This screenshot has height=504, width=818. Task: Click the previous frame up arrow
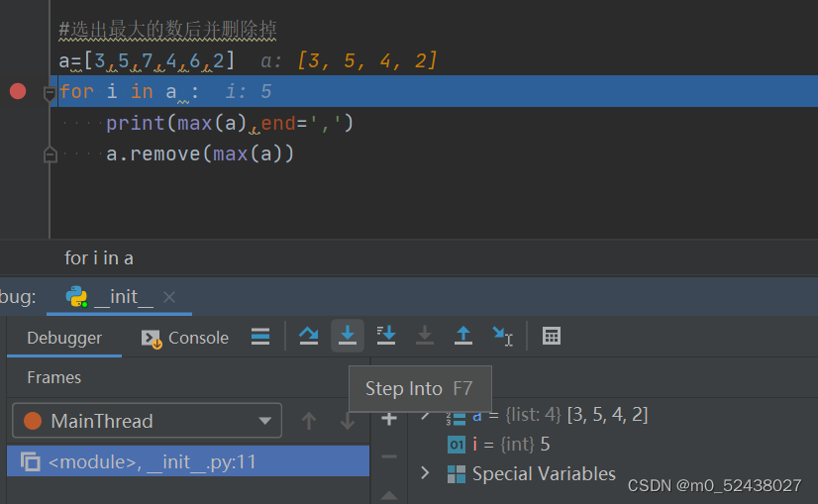coord(309,421)
